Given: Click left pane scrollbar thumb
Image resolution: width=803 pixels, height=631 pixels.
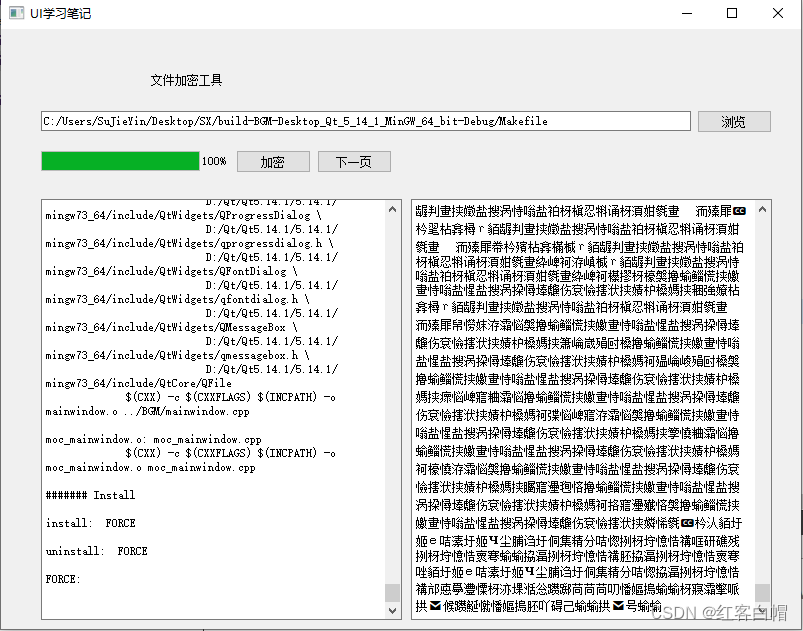Looking at the screenshot, I should pyautogui.click(x=393, y=593).
